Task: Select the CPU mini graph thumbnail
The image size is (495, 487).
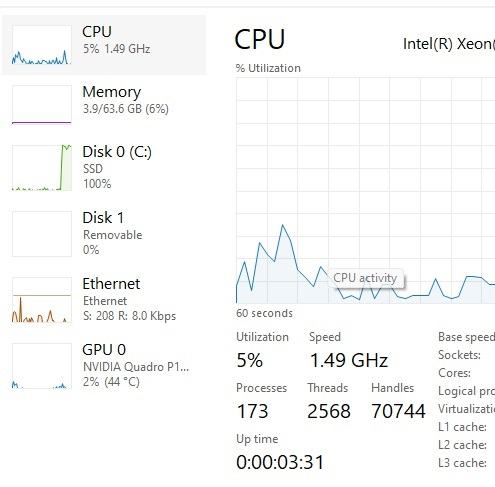Action: (42, 45)
